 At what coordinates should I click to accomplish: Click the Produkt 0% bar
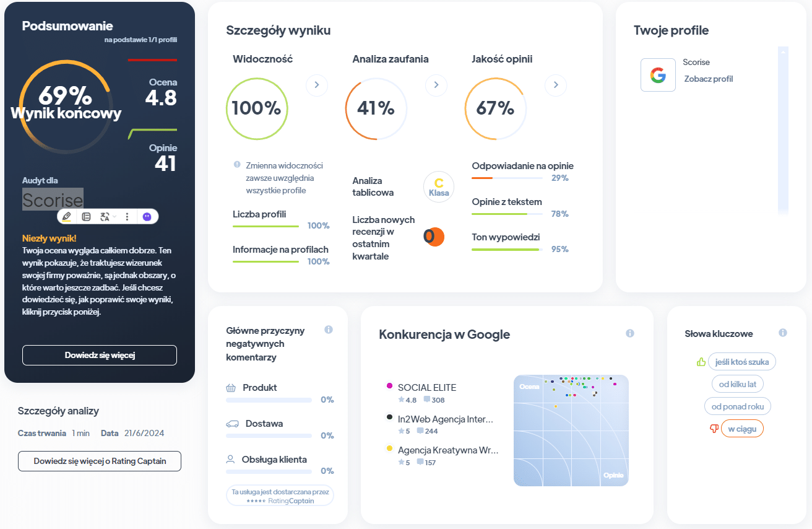[269, 400]
